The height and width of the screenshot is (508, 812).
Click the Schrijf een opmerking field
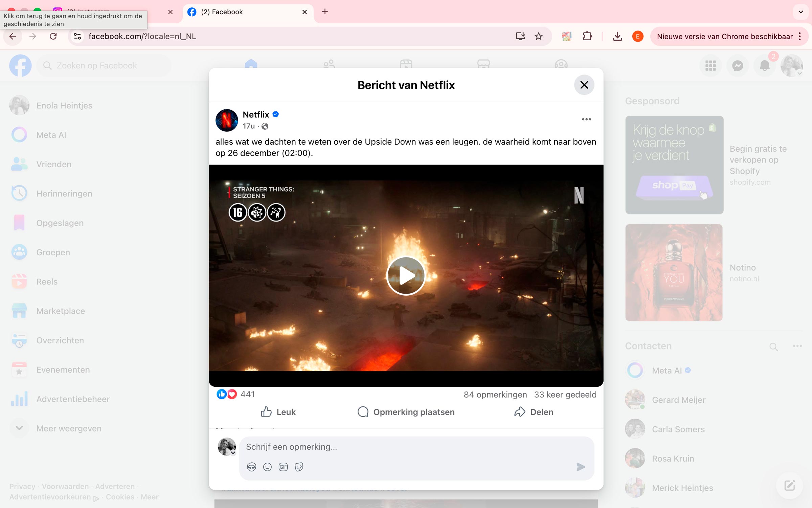[372, 447]
